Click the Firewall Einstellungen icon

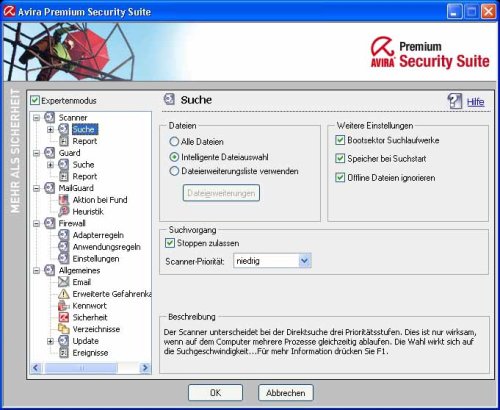(63, 258)
